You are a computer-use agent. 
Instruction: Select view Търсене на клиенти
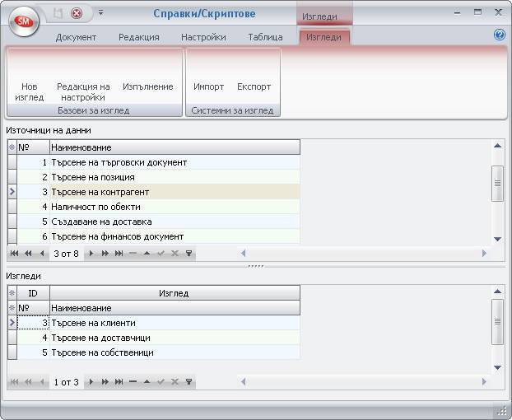[158, 323]
